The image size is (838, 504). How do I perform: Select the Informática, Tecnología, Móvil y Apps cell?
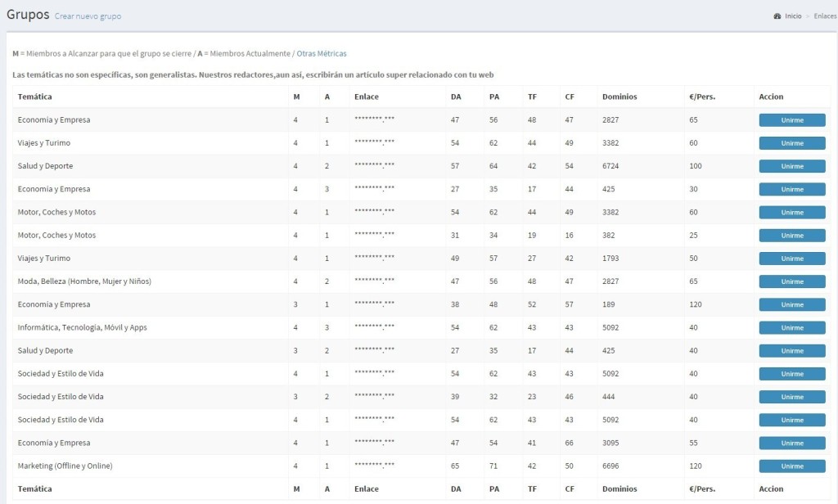point(83,327)
